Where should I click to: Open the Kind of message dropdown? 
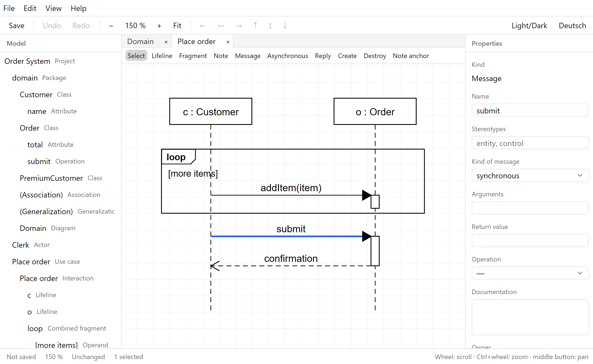[x=530, y=176]
